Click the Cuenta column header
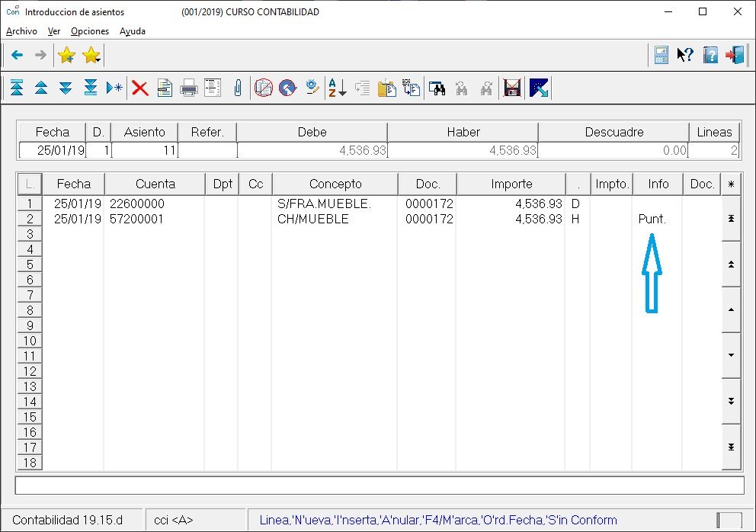 [x=155, y=184]
